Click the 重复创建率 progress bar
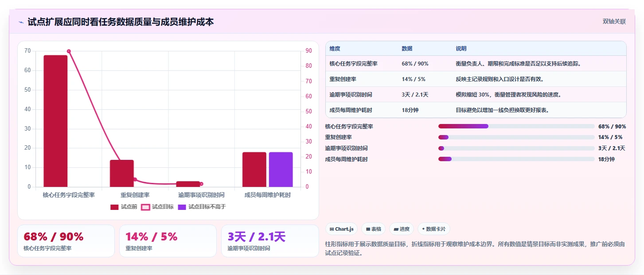Screen dimensions: 644x275 516,137
